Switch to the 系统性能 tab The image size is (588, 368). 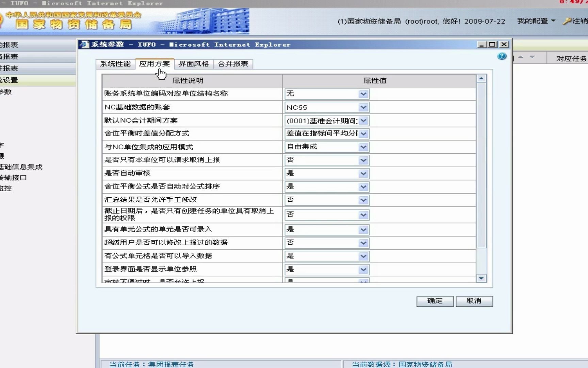[x=115, y=64]
